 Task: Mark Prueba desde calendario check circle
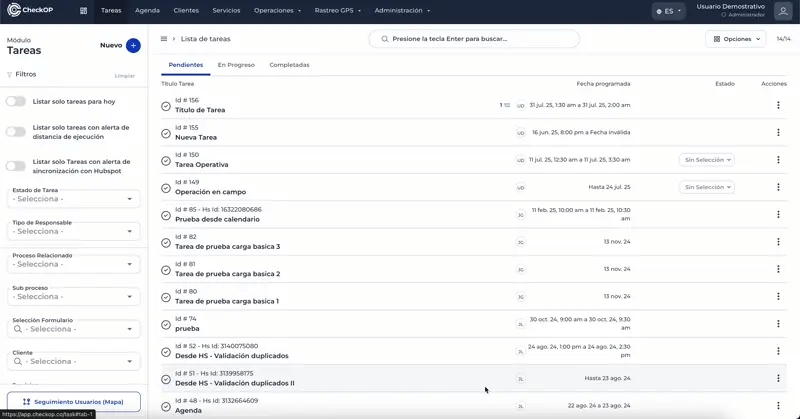click(166, 215)
